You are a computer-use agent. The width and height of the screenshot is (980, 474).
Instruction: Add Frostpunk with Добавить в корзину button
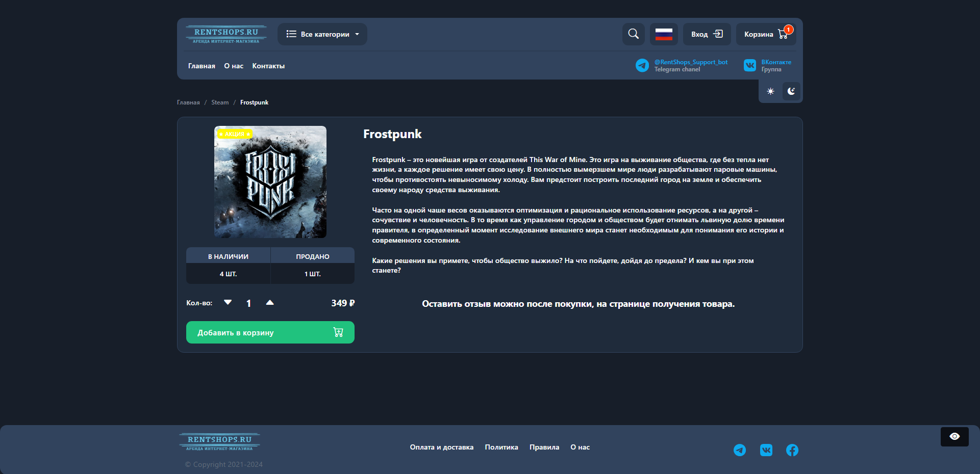click(x=270, y=332)
